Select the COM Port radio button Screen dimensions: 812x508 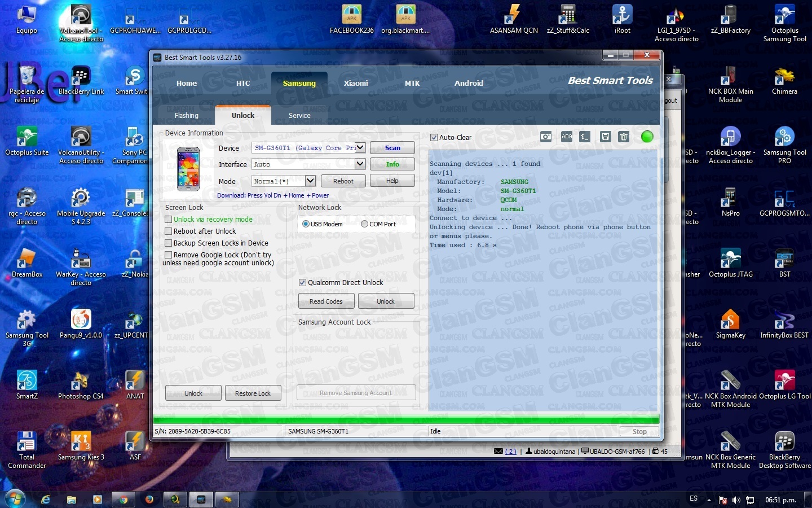(x=364, y=224)
